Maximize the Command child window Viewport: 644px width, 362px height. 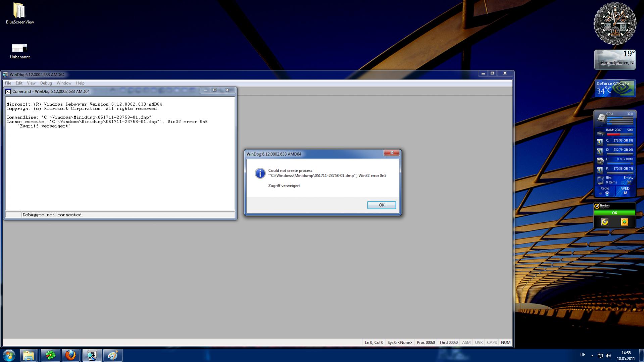[x=215, y=90]
